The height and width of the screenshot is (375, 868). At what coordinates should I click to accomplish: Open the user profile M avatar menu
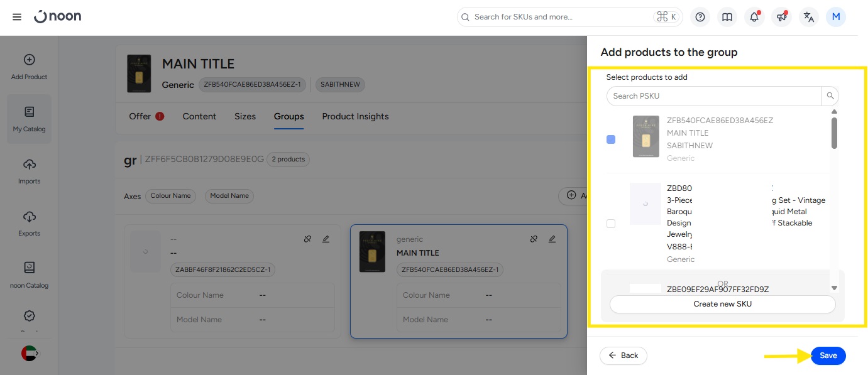click(836, 17)
